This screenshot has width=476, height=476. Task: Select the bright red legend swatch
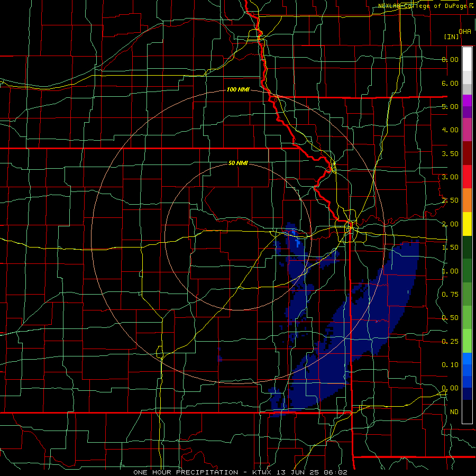(467, 177)
